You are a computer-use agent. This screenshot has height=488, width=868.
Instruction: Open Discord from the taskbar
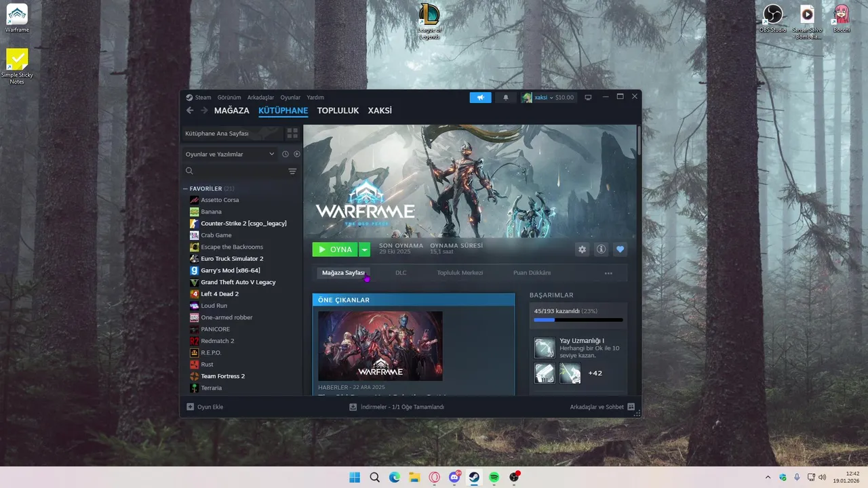(454, 477)
